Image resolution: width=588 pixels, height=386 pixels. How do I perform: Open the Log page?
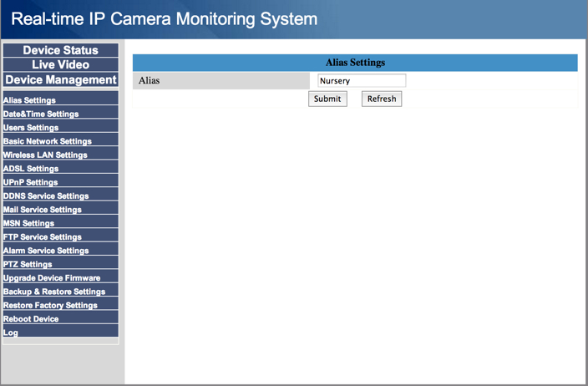60,331
